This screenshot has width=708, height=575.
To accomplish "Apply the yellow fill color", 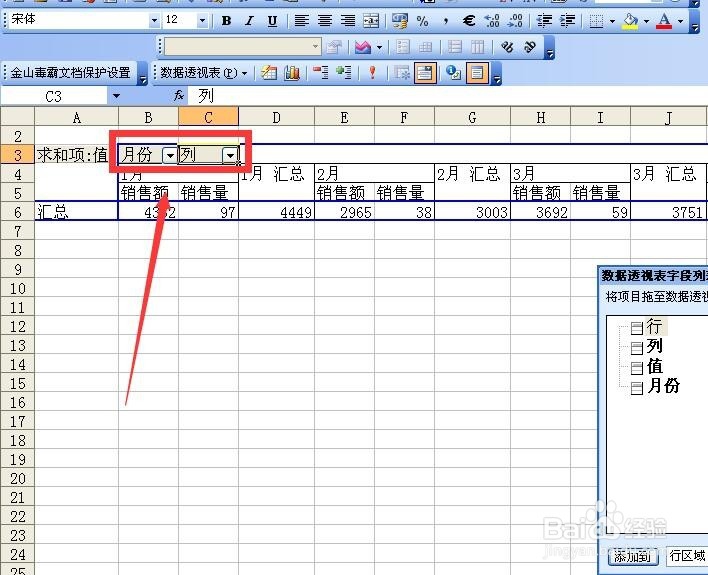I will (x=630, y=21).
